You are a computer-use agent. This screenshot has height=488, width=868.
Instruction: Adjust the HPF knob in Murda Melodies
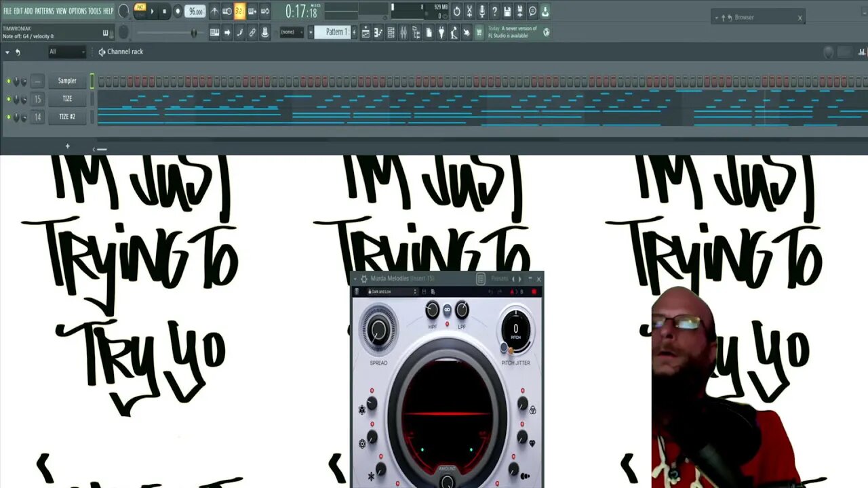432,310
